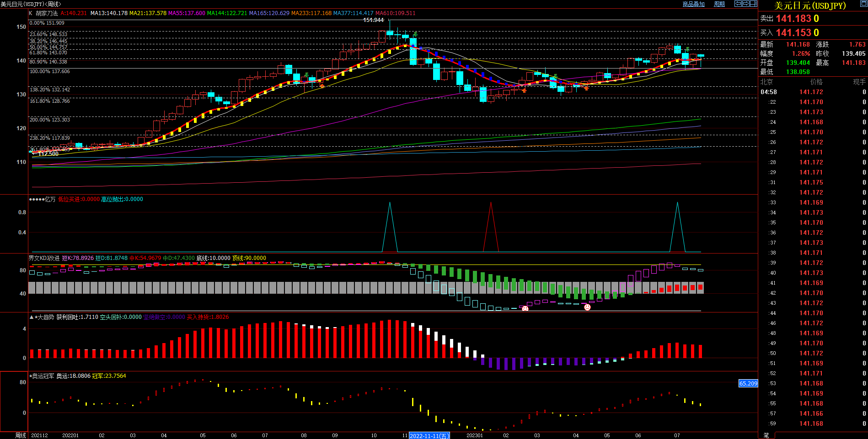The width and height of the screenshot is (868, 439).
Task: Open the 胡家刀法 indicator name on main chart
Action: 47,13
